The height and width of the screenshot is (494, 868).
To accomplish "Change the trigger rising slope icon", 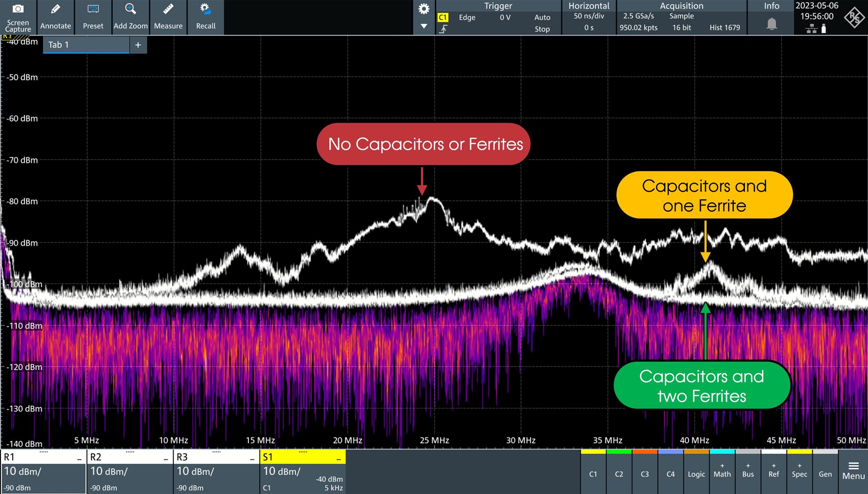I will pos(443,29).
